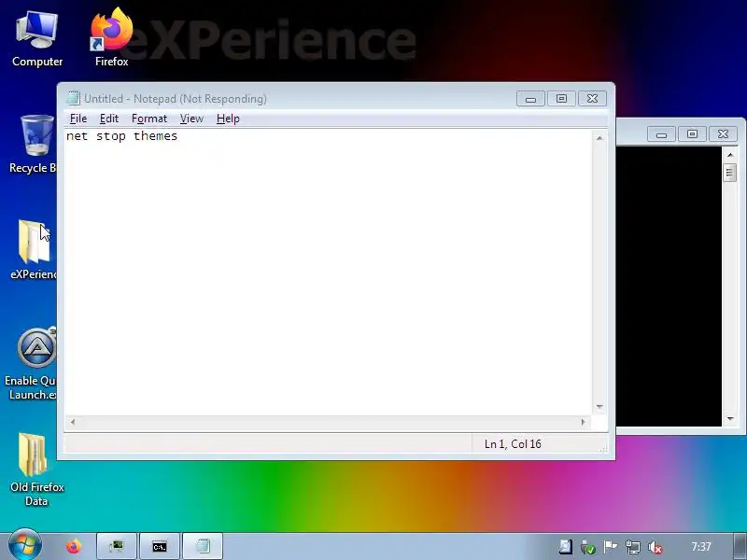Screen dimensions: 747x560
Task: Close the Not Responding Notepad window
Action: [x=592, y=99]
